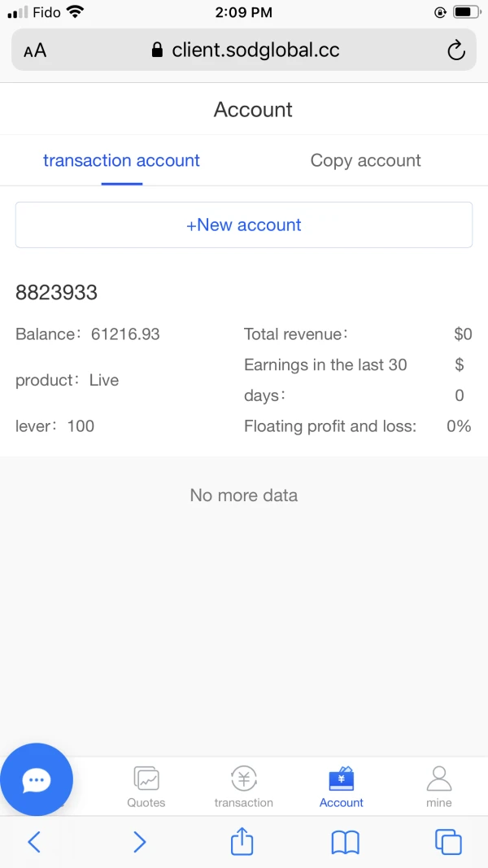The height and width of the screenshot is (868, 488).
Task: Show open tabs in Safari
Action: (x=448, y=842)
